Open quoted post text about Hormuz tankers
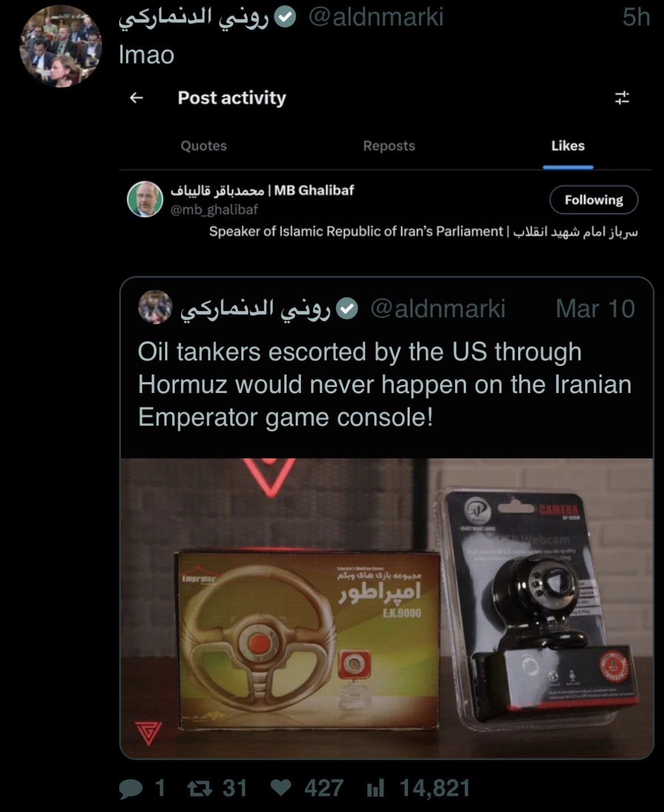Viewport: 664px width, 812px height. (385, 384)
